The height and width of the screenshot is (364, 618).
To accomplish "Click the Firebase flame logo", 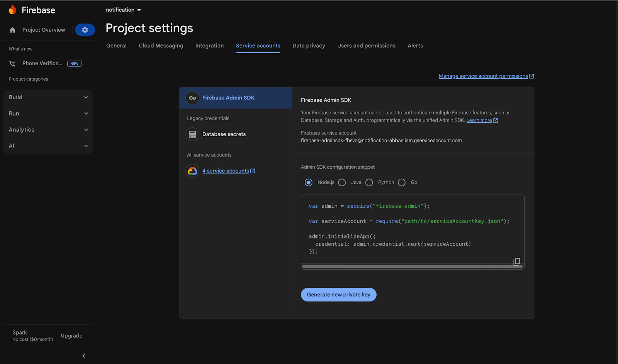I will pyautogui.click(x=12, y=10).
